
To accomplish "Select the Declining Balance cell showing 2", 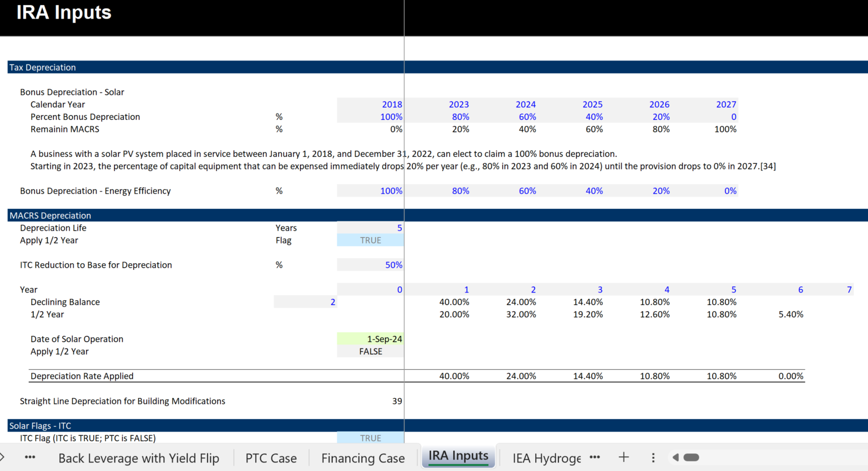I will (305, 302).
